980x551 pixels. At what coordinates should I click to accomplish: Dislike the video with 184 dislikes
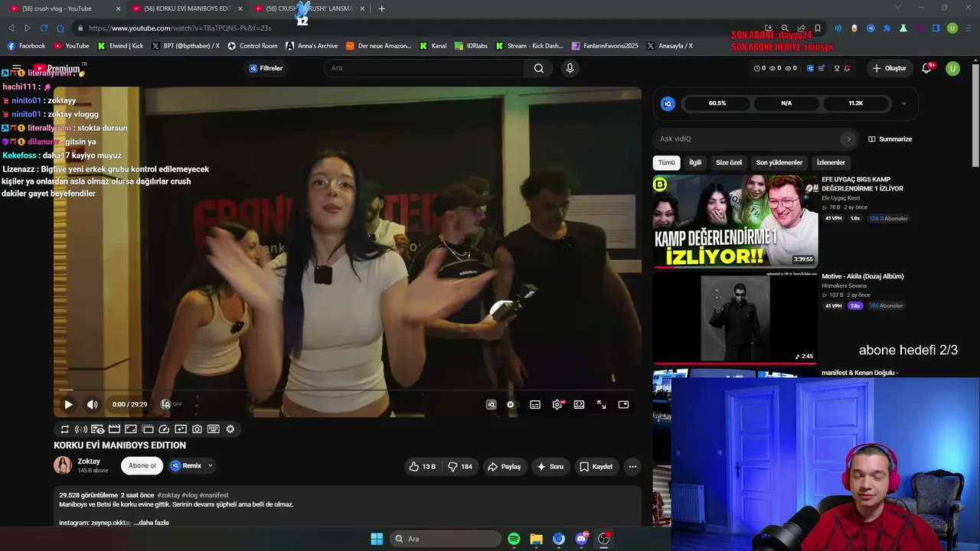tap(460, 466)
